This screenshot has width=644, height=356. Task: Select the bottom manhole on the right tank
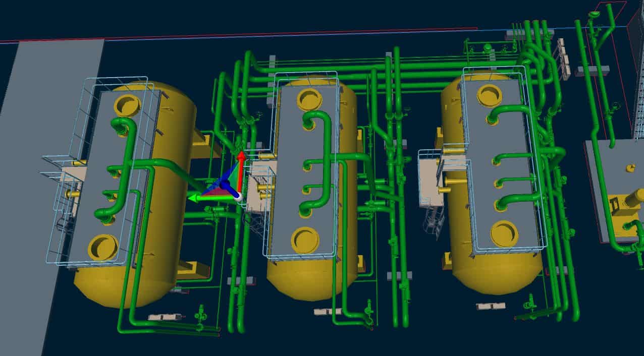[x=505, y=233]
